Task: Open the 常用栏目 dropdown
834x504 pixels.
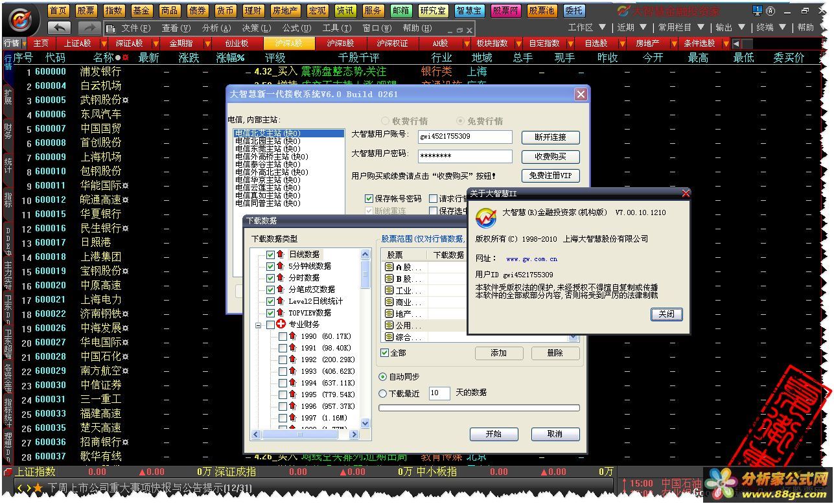Action: 680,27
